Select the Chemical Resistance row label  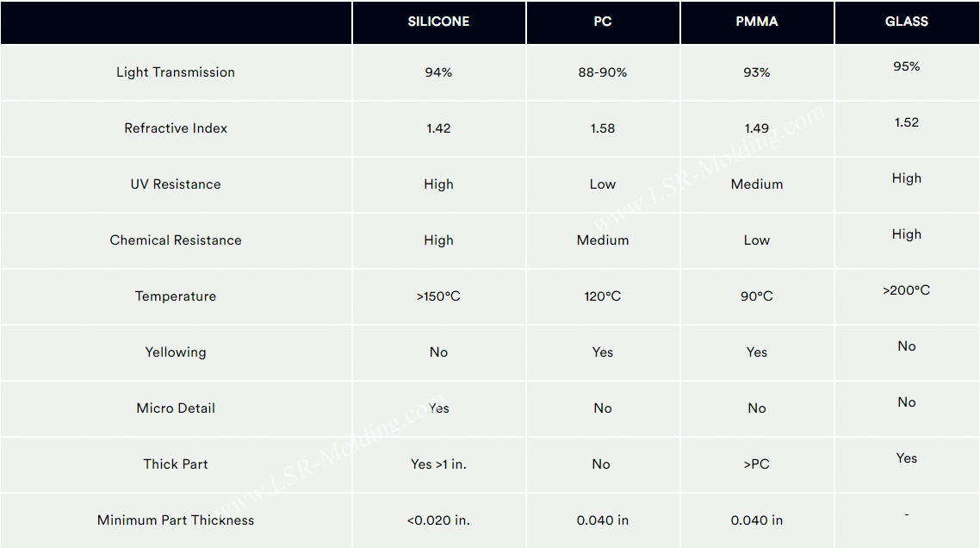tap(176, 240)
